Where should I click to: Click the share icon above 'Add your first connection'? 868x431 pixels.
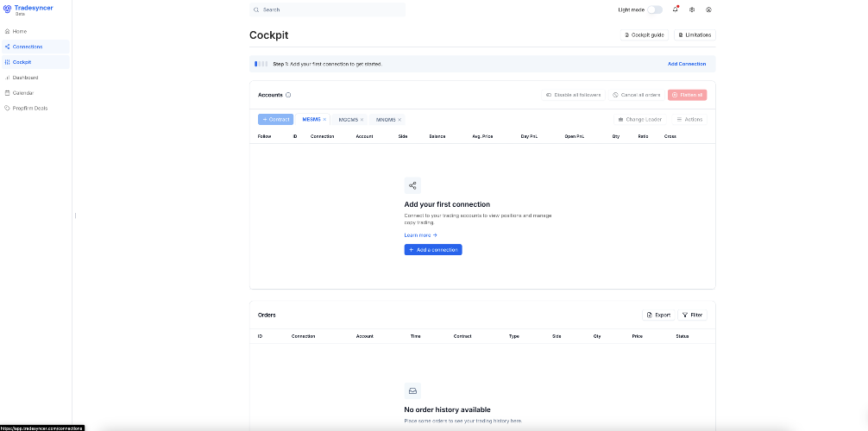[x=412, y=185]
